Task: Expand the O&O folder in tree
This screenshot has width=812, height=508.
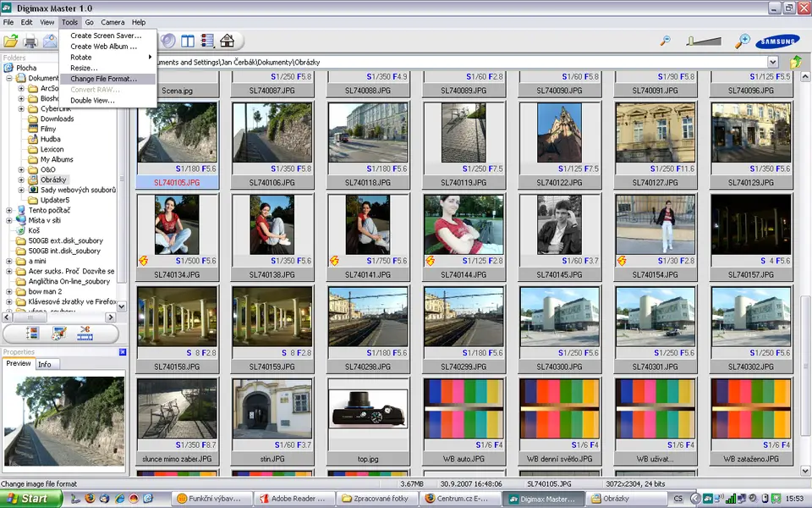Action: tap(22, 169)
